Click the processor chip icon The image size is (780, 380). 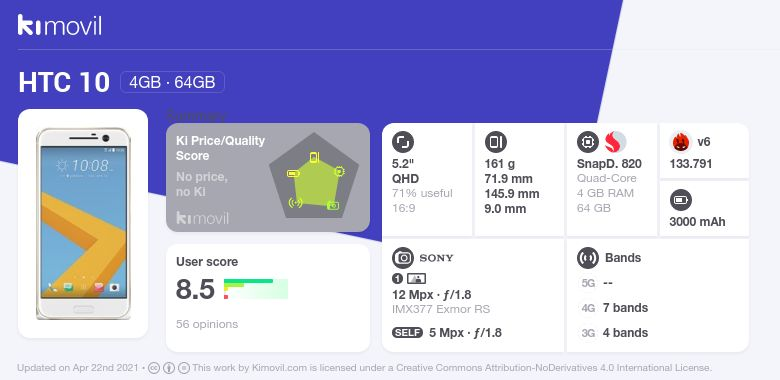point(587,142)
